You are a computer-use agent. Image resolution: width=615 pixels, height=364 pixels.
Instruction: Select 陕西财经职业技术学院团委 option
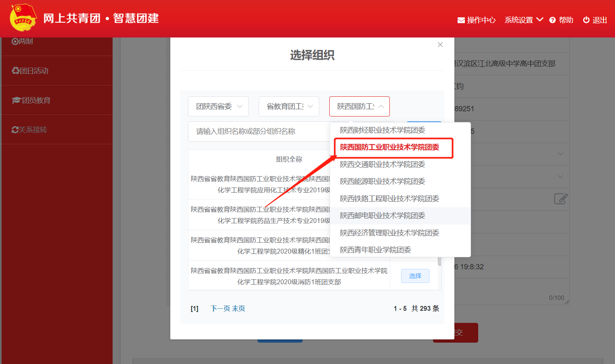pyautogui.click(x=383, y=130)
